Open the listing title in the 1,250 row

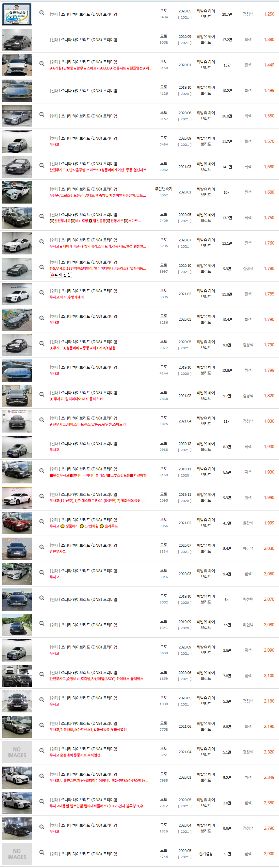coord(83,14)
